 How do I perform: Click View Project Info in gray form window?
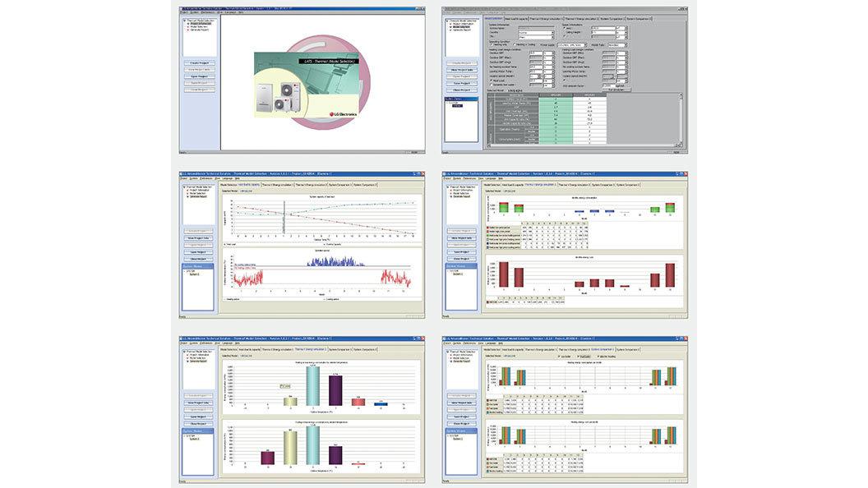coord(462,70)
